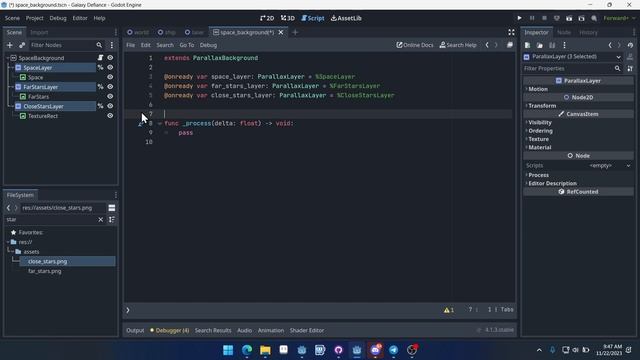Open the Output bottom panel
Viewport: 640px width, 360px height.
(135, 331)
